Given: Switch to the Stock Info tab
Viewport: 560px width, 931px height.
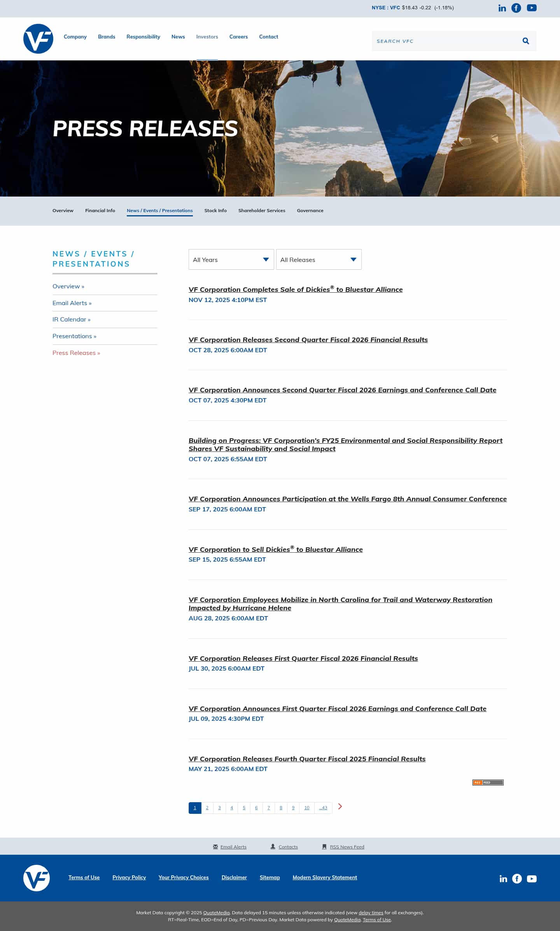Looking at the screenshot, I should point(215,211).
